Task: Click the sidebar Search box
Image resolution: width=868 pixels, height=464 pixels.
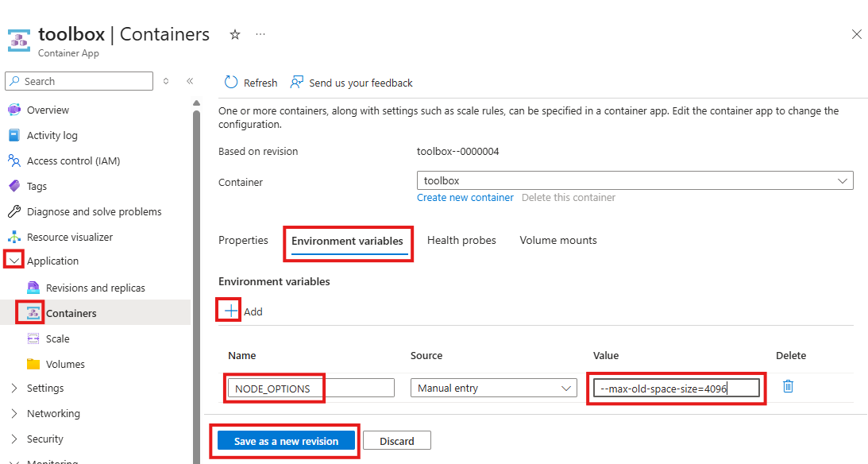Action: click(79, 81)
